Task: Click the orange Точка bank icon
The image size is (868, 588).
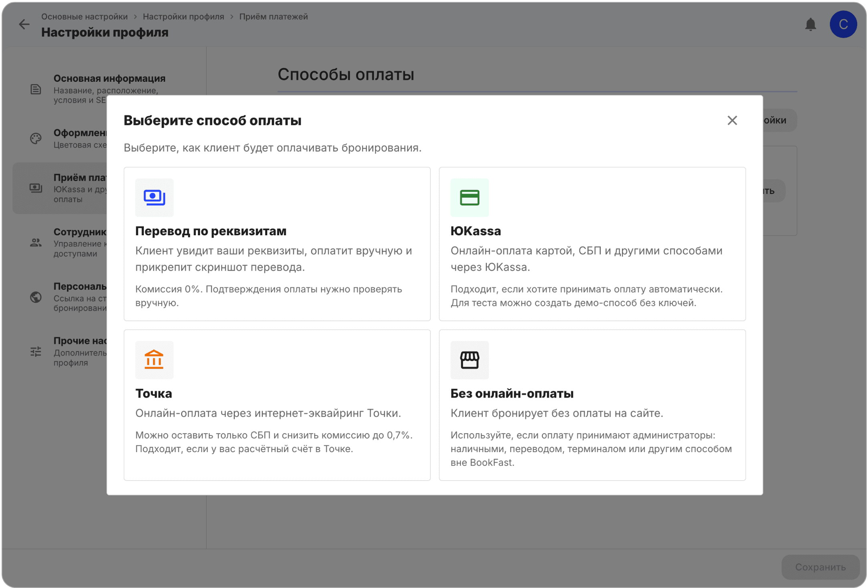Action: (154, 360)
